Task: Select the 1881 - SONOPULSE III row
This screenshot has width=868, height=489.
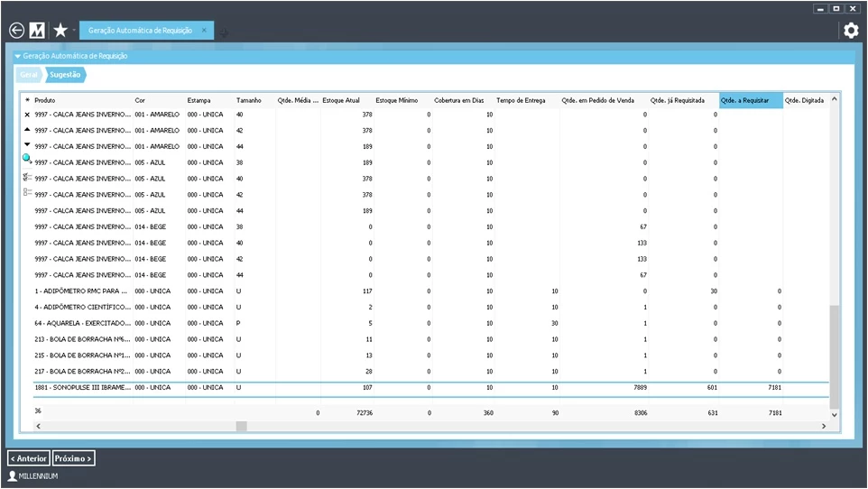Action: tap(83, 387)
